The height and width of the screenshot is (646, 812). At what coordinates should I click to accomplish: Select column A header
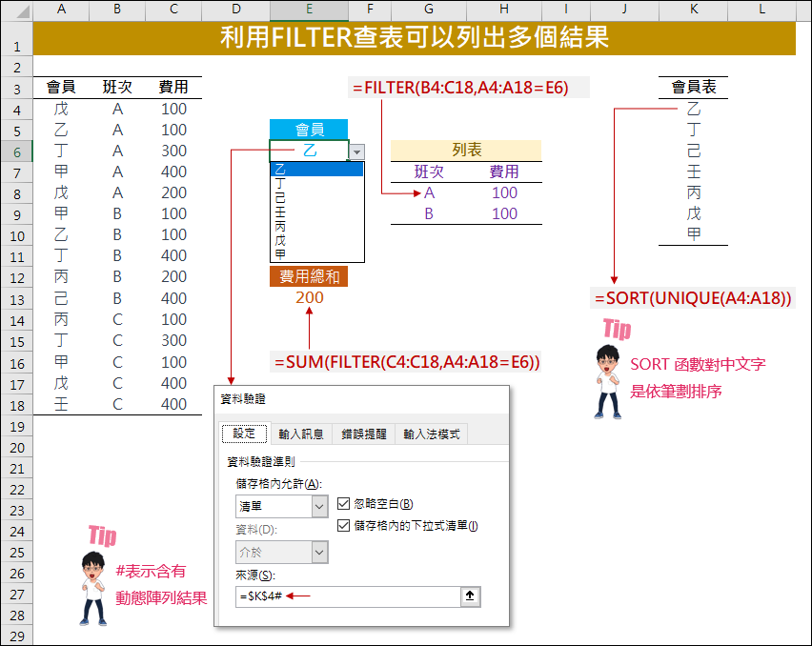click(61, 10)
